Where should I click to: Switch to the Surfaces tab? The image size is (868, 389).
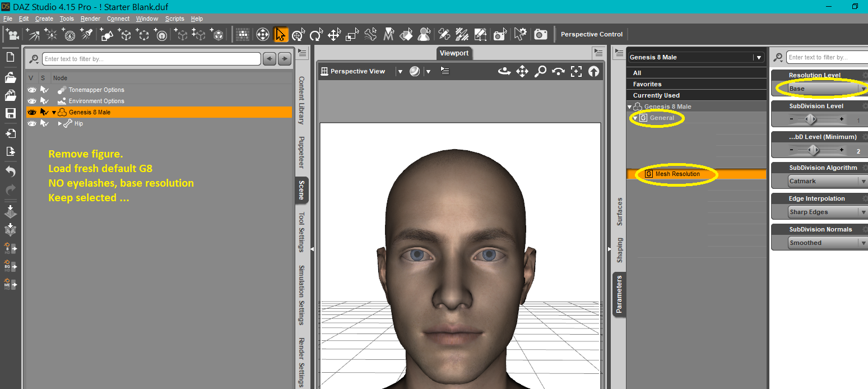pyautogui.click(x=619, y=211)
